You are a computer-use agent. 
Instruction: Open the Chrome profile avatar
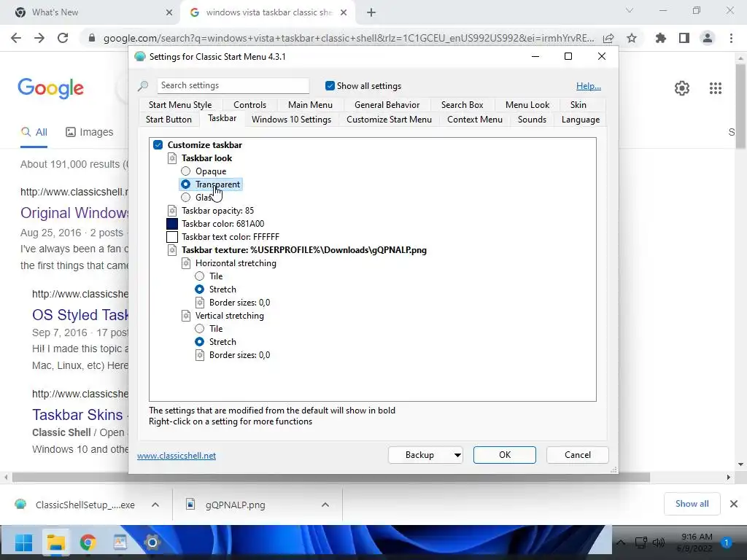click(x=708, y=38)
